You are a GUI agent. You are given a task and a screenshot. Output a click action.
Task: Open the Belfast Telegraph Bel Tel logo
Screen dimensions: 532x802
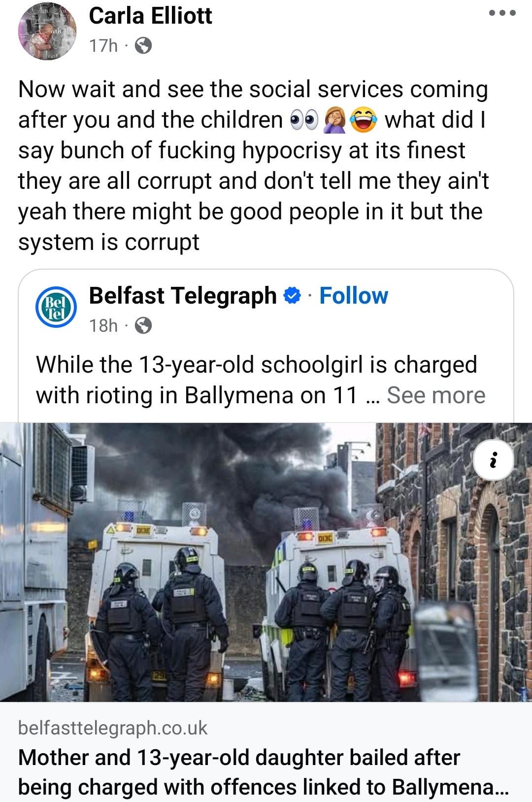point(56,307)
